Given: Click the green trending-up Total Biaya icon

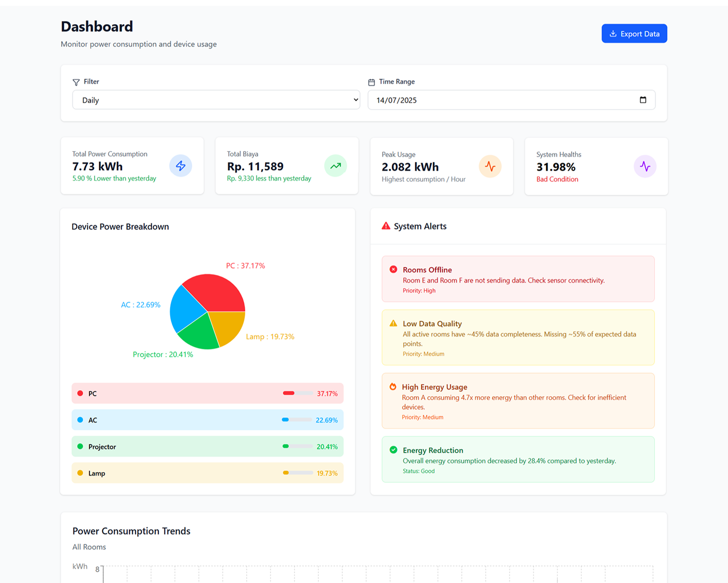Looking at the screenshot, I should click(x=336, y=166).
